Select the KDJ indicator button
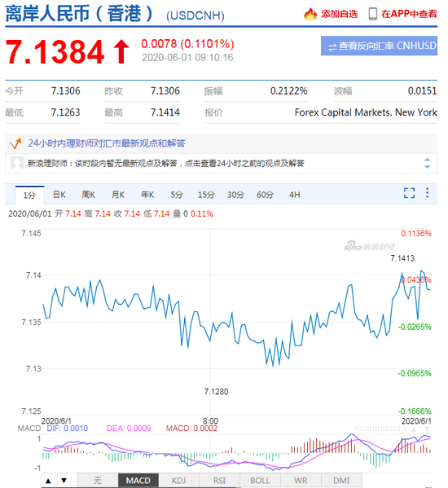Image resolution: width=448 pixels, height=488 pixels. [x=179, y=481]
